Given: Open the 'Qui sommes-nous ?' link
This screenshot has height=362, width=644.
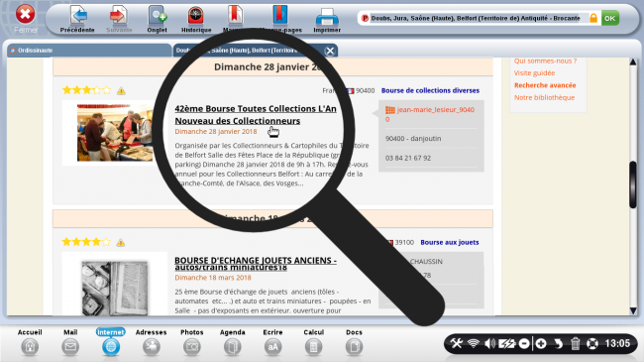Looking at the screenshot, I should (x=545, y=60).
